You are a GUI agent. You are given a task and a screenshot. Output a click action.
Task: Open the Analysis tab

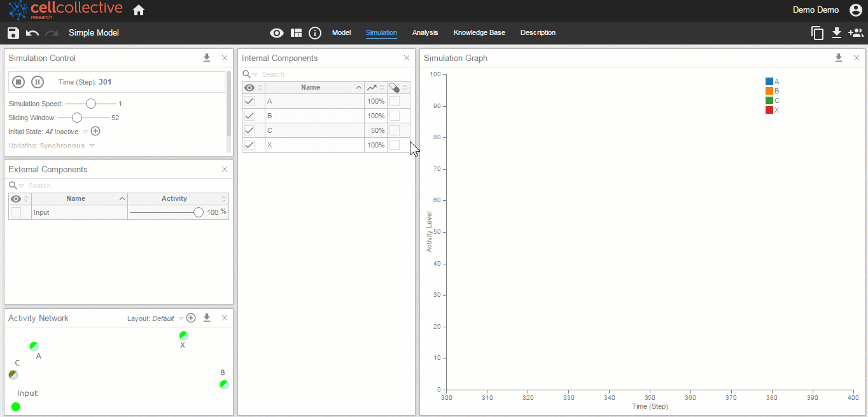point(425,32)
